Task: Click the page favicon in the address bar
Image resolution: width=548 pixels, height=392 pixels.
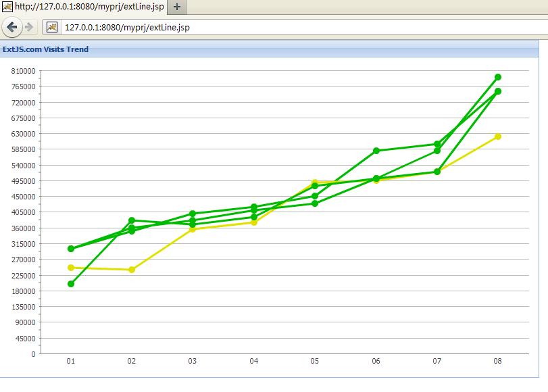Action: coord(52,28)
